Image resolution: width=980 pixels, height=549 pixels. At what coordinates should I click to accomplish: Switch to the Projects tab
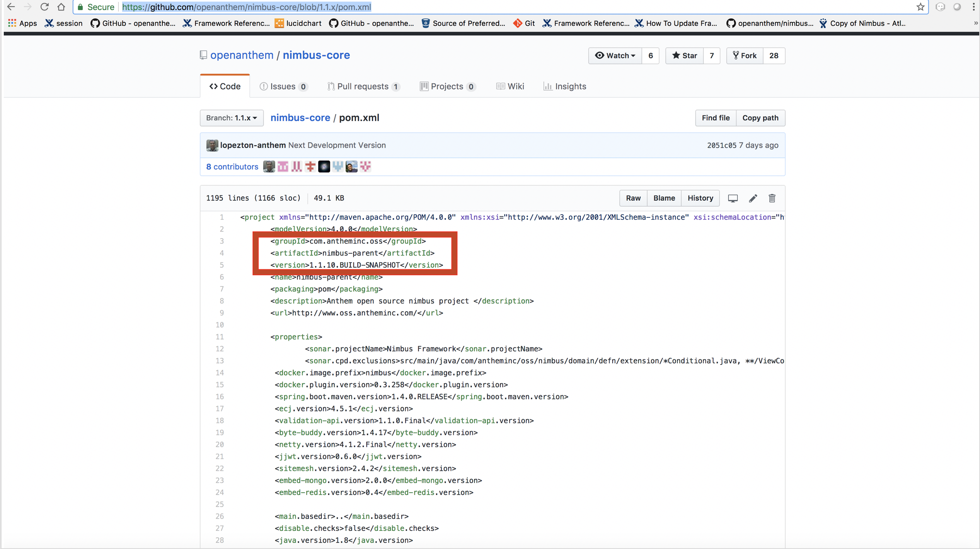point(448,86)
